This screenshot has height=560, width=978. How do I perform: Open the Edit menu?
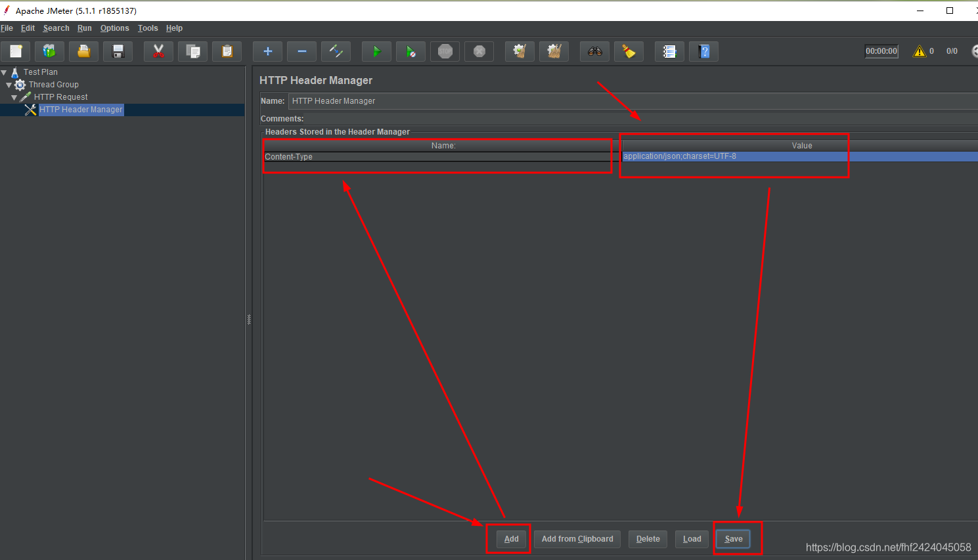coord(28,28)
